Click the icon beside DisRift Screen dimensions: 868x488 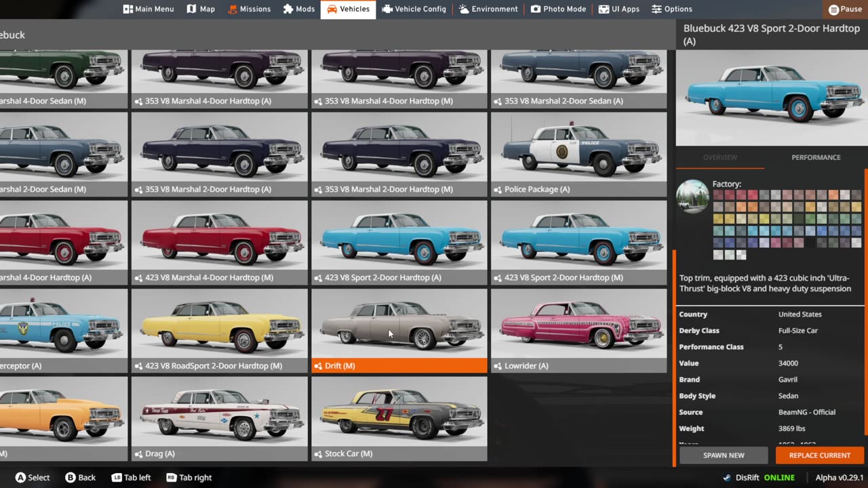pyautogui.click(x=727, y=478)
